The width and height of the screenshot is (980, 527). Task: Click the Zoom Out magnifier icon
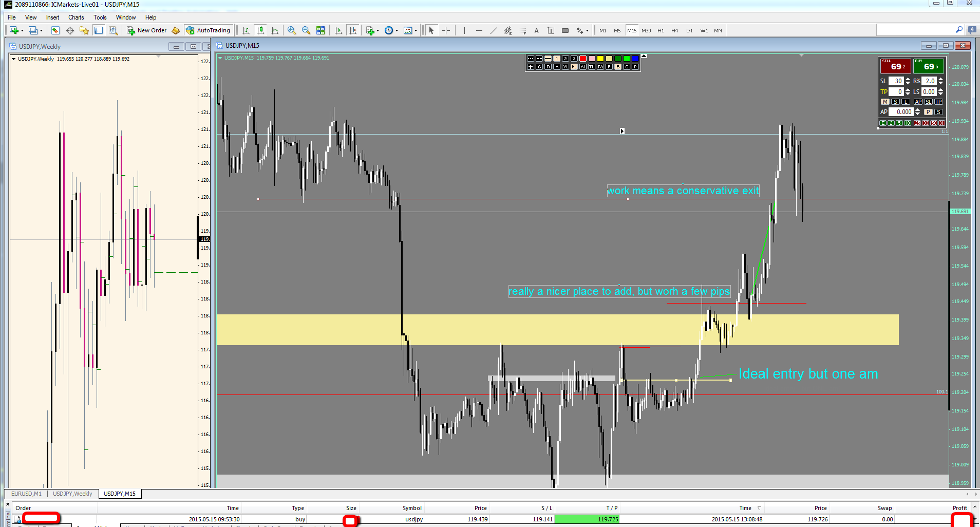(306, 30)
